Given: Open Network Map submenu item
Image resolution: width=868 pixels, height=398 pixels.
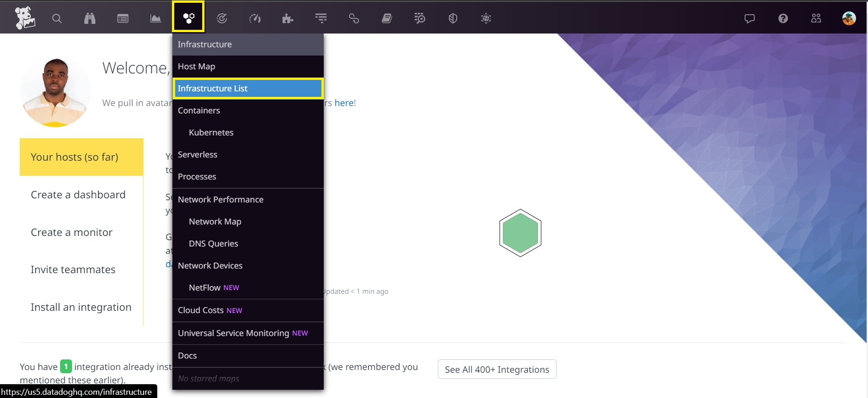Looking at the screenshot, I should coord(248,222).
